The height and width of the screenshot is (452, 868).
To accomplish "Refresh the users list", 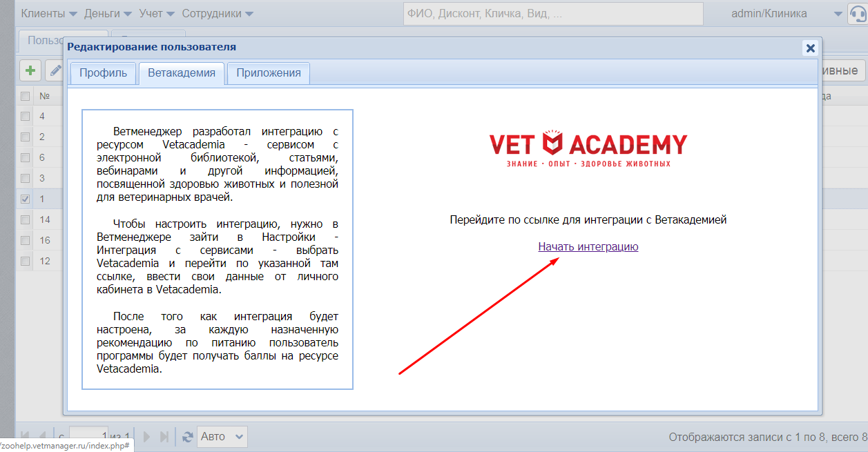I will pos(187,436).
